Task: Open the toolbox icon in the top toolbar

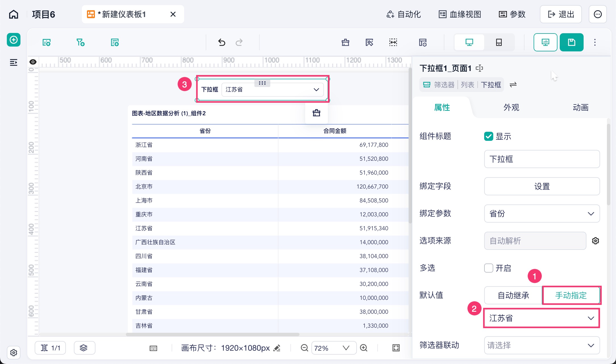Action: tap(346, 43)
